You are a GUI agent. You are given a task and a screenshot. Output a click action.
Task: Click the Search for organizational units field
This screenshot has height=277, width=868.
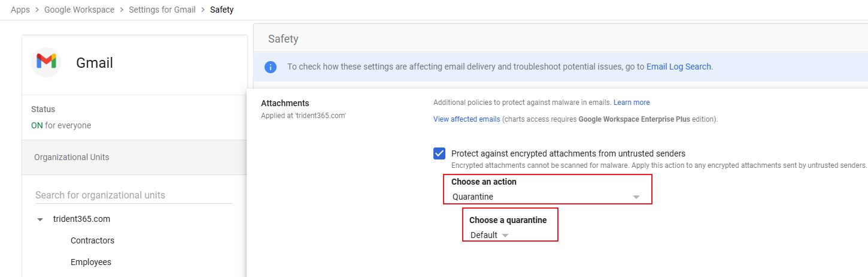click(x=133, y=195)
